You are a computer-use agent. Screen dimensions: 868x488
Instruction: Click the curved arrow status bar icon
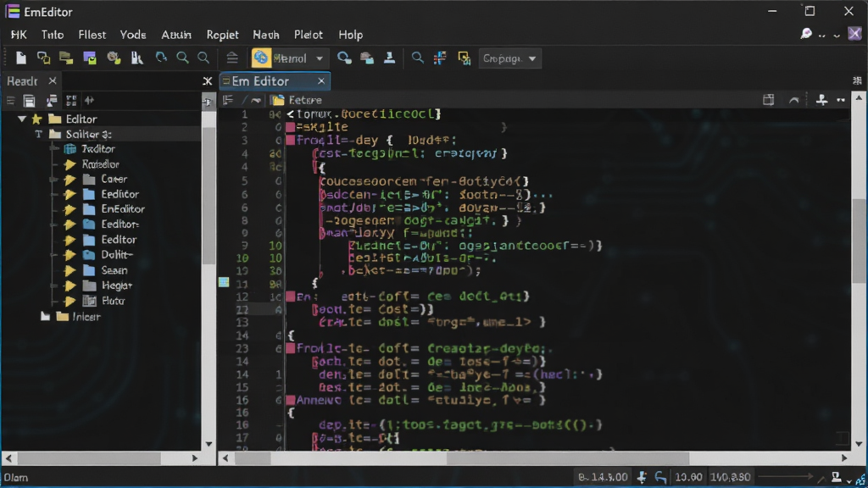click(660, 477)
